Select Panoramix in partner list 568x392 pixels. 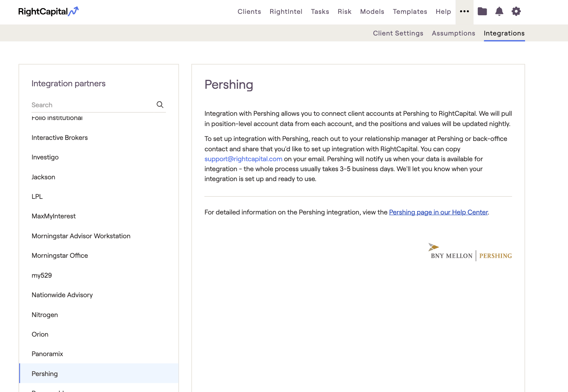(x=99, y=354)
